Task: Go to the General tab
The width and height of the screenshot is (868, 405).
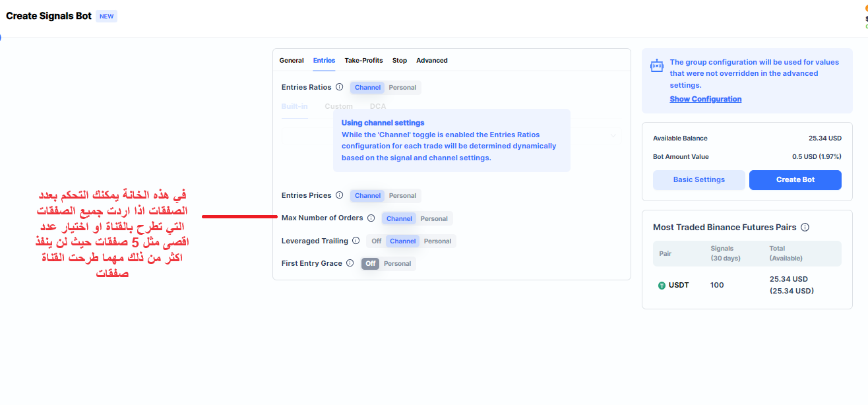Action: [x=292, y=61]
